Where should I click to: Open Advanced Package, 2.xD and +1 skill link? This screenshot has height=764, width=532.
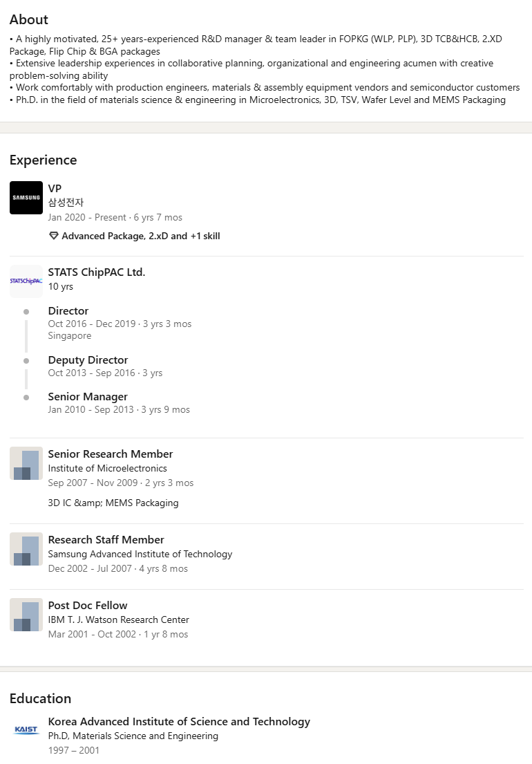[141, 236]
